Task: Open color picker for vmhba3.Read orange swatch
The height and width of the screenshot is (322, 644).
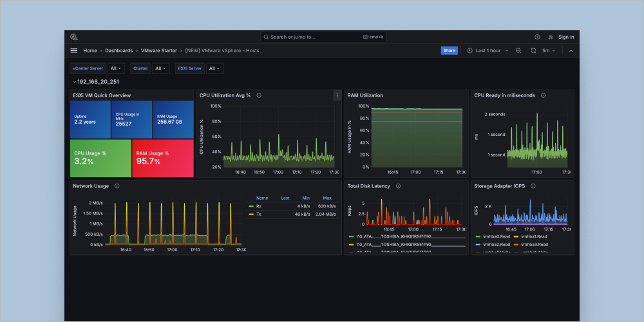Action: [515, 245]
